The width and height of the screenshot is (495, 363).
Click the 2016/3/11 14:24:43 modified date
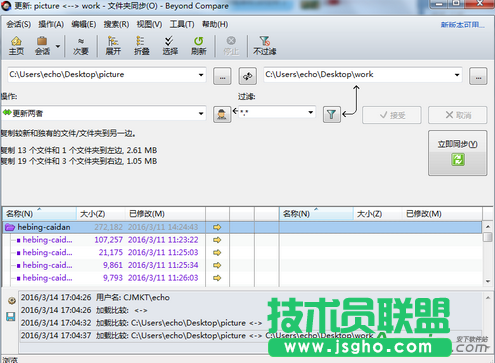[163, 227]
